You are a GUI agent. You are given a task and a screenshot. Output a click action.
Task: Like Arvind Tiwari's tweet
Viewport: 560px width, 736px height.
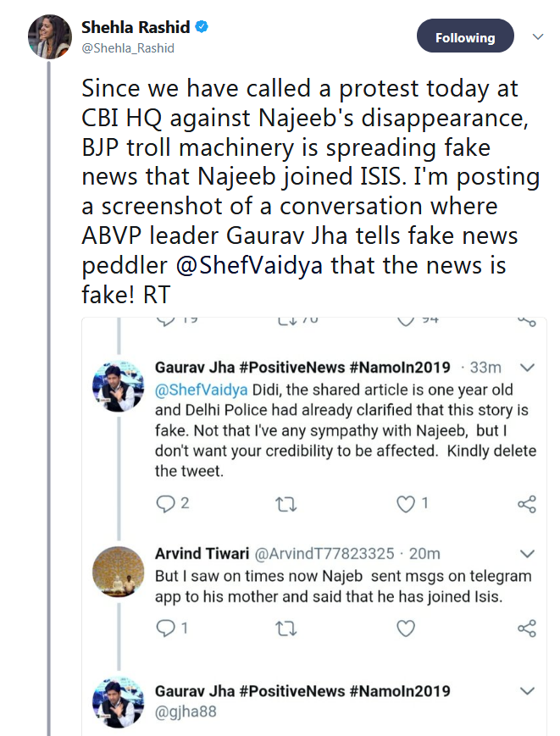407,628
